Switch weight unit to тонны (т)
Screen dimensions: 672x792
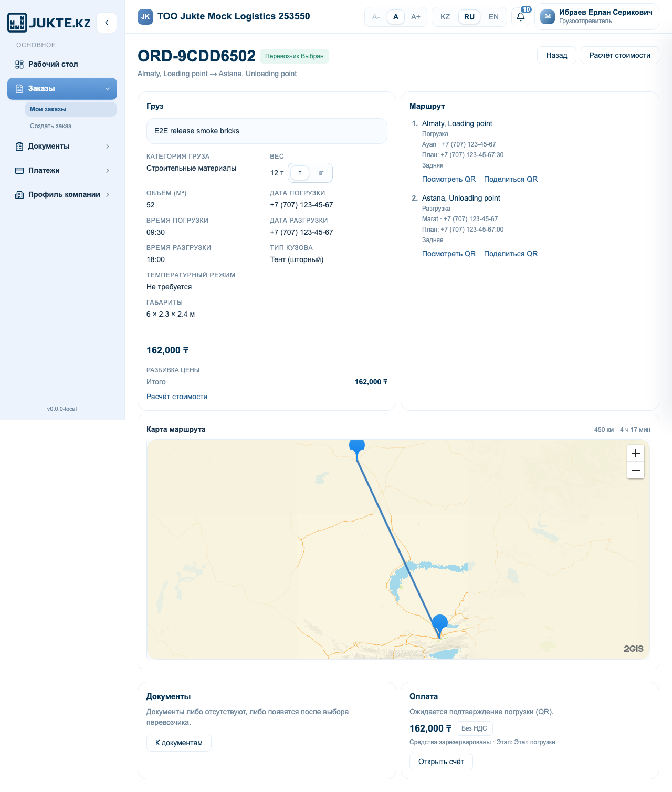pos(300,173)
